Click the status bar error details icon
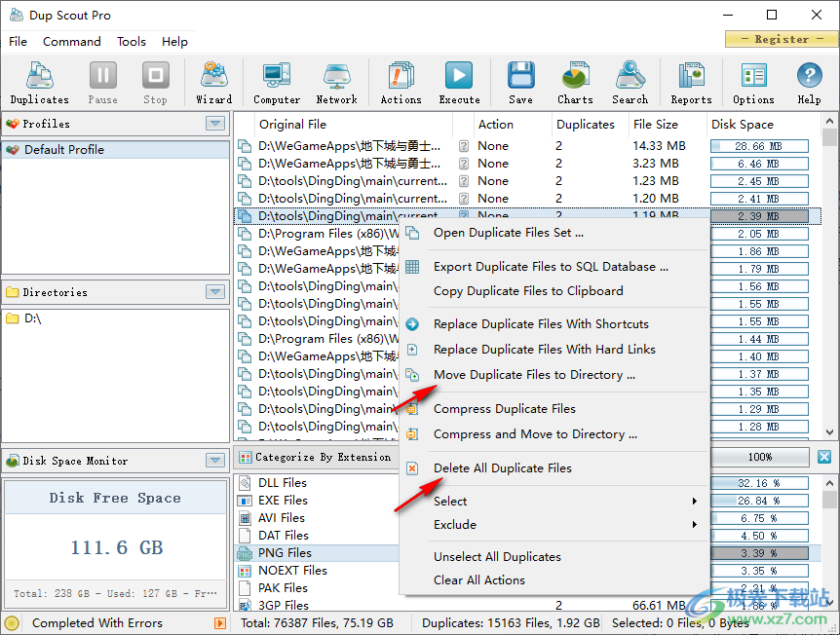Viewport: 840px width, 635px height. pyautogui.click(x=219, y=623)
